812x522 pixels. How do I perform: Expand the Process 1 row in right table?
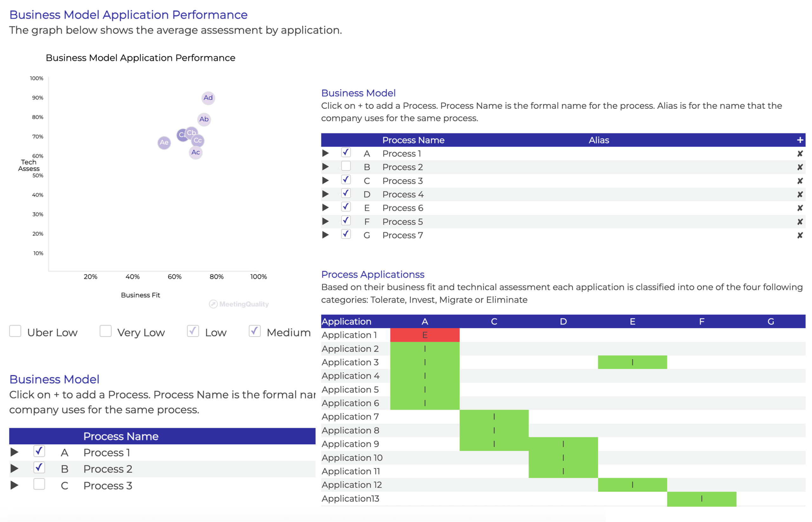325,153
